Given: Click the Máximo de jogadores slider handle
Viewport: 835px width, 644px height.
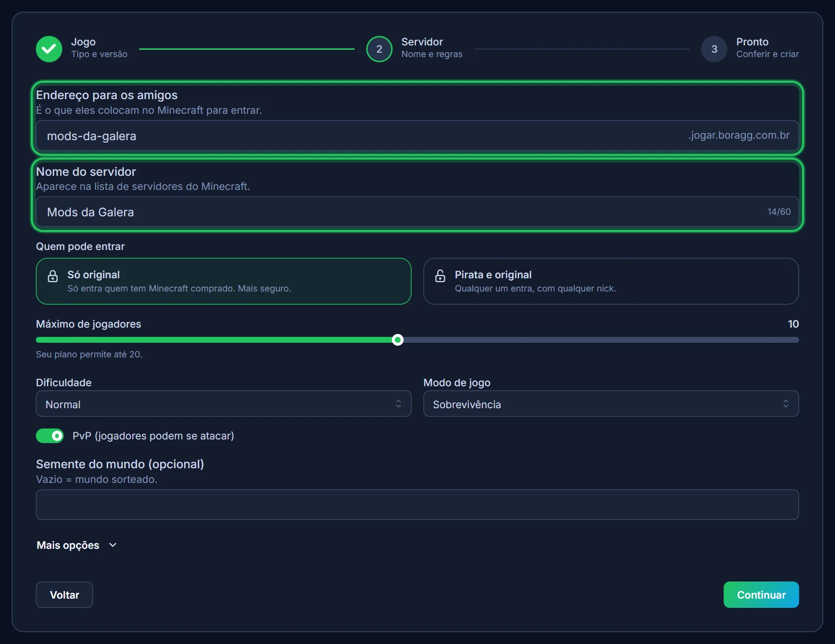Looking at the screenshot, I should pos(398,340).
